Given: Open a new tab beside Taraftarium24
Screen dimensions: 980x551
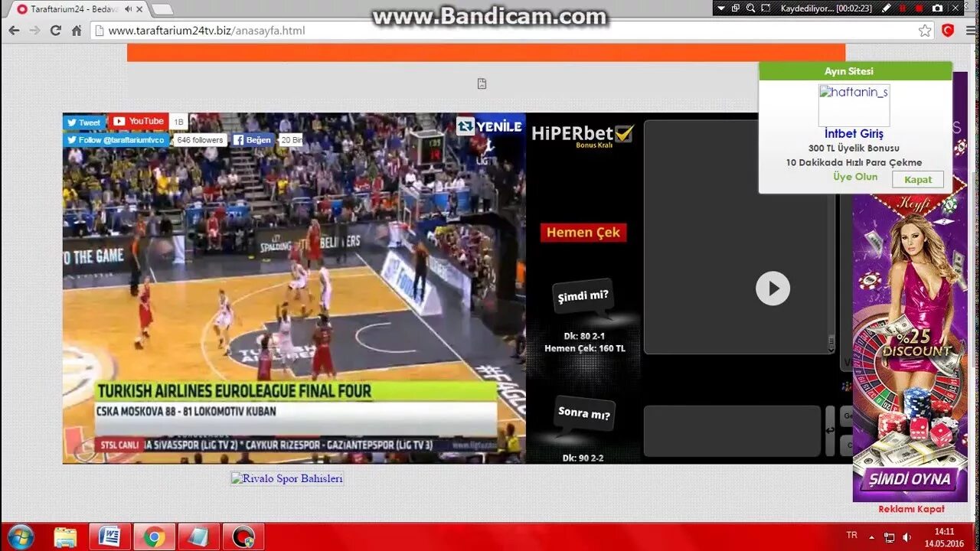Looking at the screenshot, I should click(162, 9).
